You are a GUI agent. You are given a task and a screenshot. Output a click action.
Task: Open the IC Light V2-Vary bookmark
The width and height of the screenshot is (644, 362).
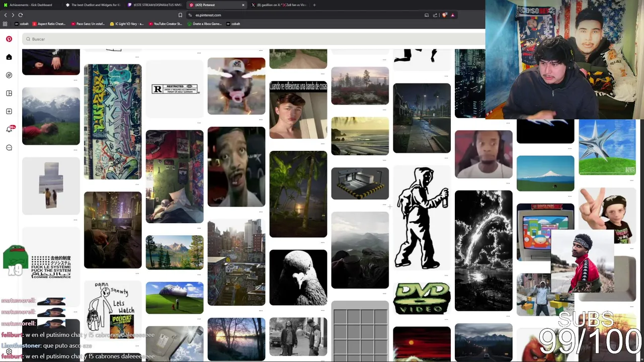[127, 24]
